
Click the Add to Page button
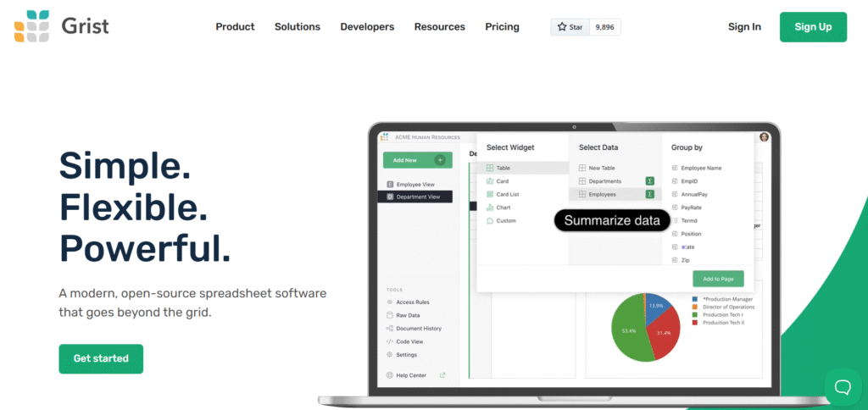point(718,279)
